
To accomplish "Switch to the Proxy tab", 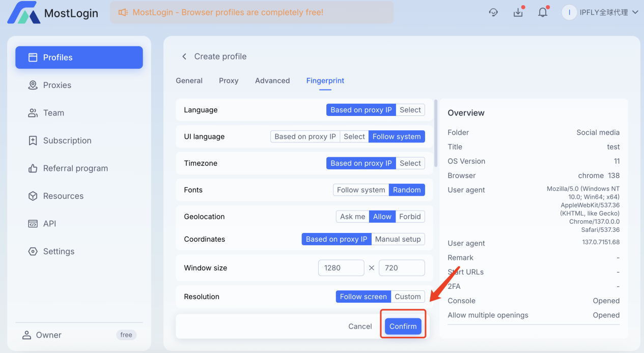I will [229, 80].
